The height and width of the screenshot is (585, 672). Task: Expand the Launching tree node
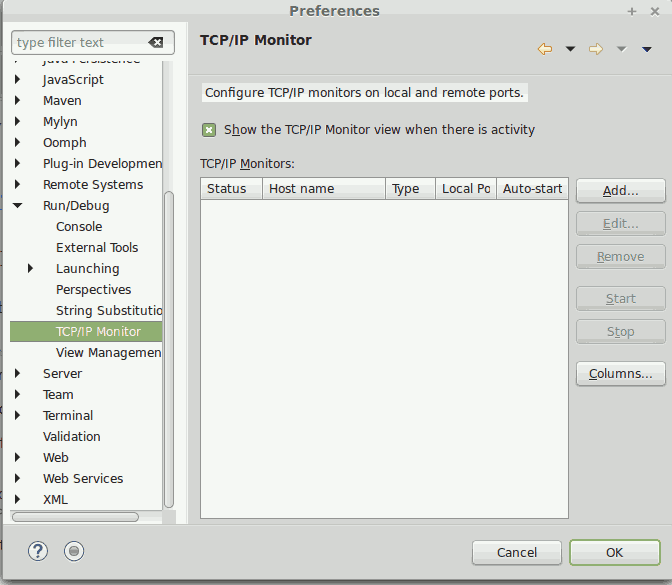pyautogui.click(x=31, y=269)
